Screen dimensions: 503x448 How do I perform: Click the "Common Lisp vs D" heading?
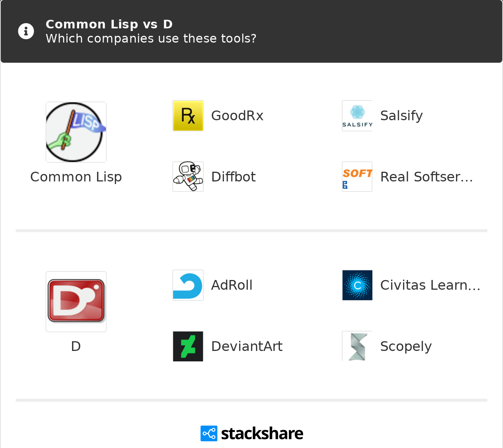(x=109, y=24)
